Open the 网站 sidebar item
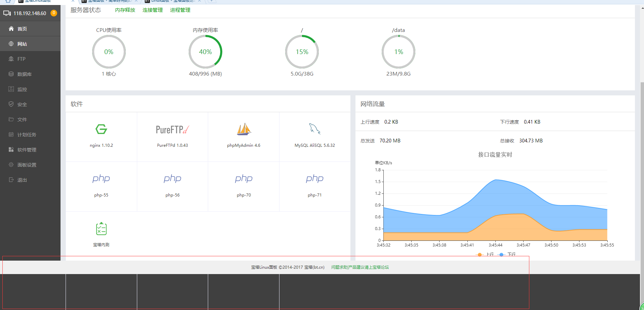This screenshot has height=310, width=644. point(30,44)
